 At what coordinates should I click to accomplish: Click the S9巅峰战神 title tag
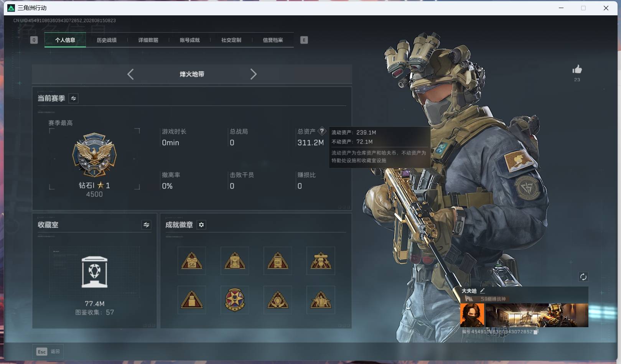(x=493, y=299)
